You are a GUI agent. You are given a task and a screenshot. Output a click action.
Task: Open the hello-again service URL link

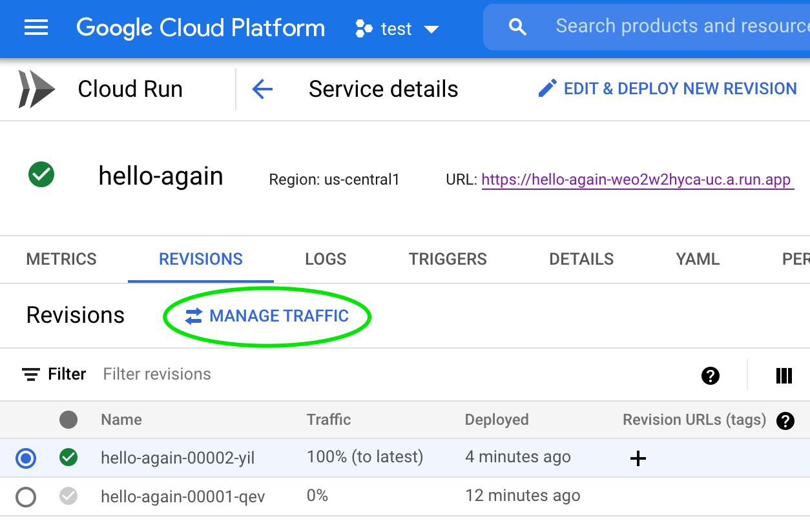[637, 180]
